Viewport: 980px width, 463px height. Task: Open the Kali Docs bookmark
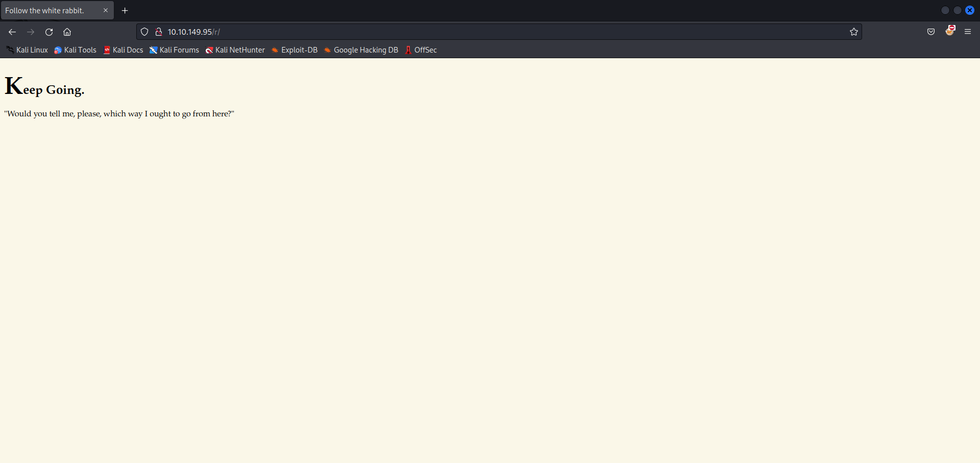tap(123, 50)
